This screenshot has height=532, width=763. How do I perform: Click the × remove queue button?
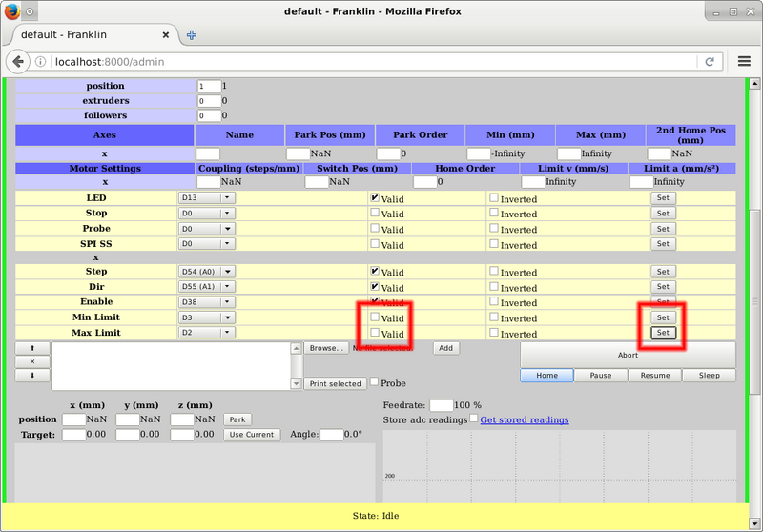[x=32, y=362]
